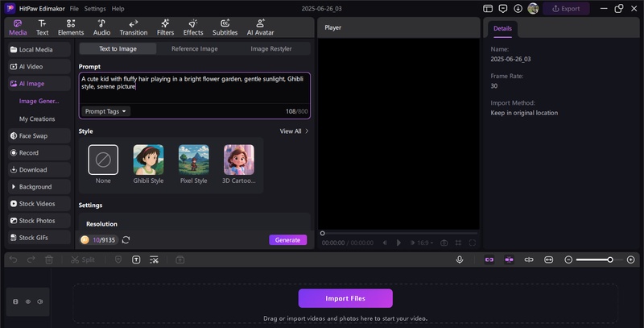This screenshot has width=644, height=328.
Task: Open Image Generator sub-item
Action: pos(39,101)
